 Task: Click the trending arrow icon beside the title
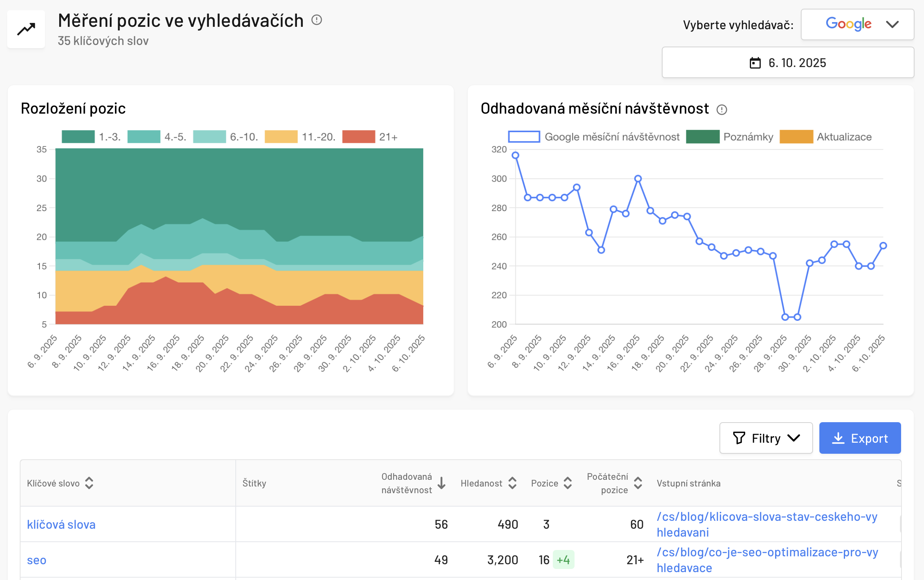[26, 29]
